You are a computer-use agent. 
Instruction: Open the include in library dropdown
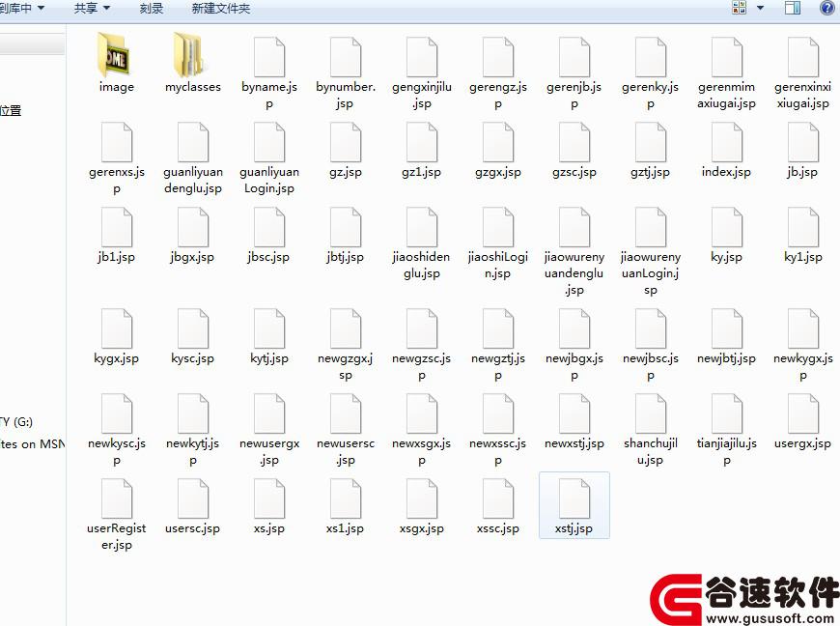[21, 8]
